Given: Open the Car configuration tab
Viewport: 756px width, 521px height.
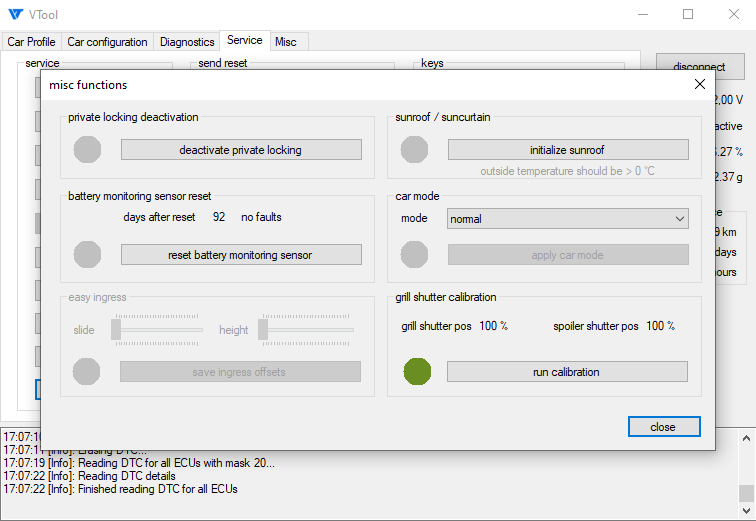Looking at the screenshot, I should [107, 42].
